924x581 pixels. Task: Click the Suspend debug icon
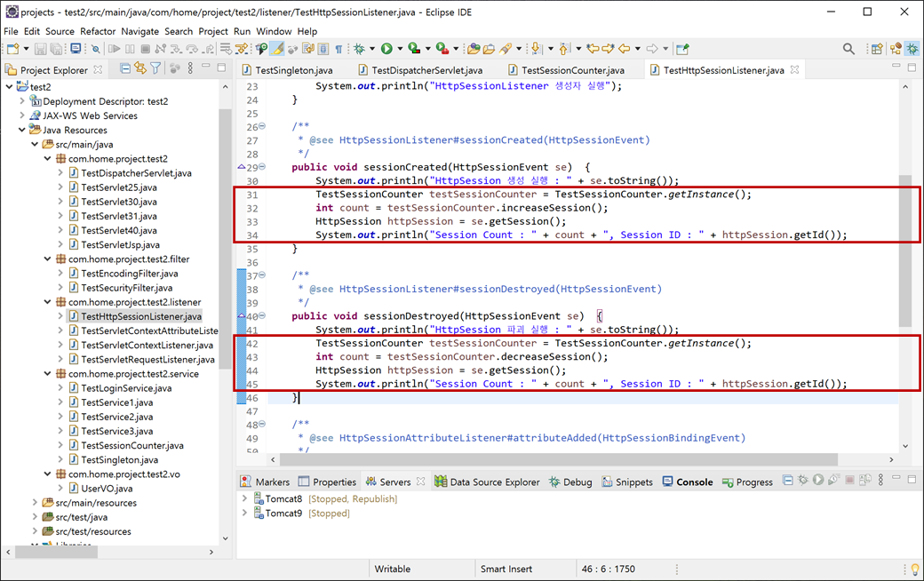[x=130, y=49]
